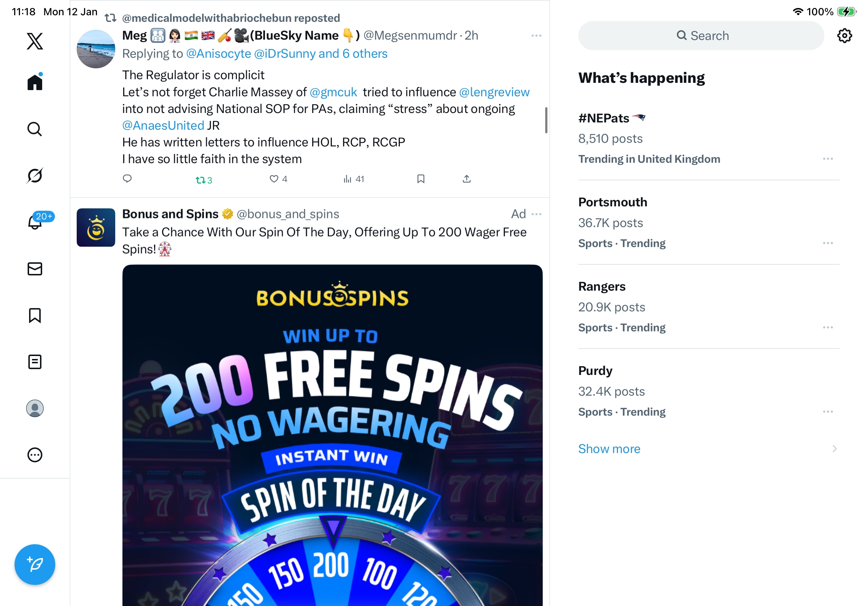Open the trends settings gear icon
The width and height of the screenshot is (868, 606).
[844, 36]
